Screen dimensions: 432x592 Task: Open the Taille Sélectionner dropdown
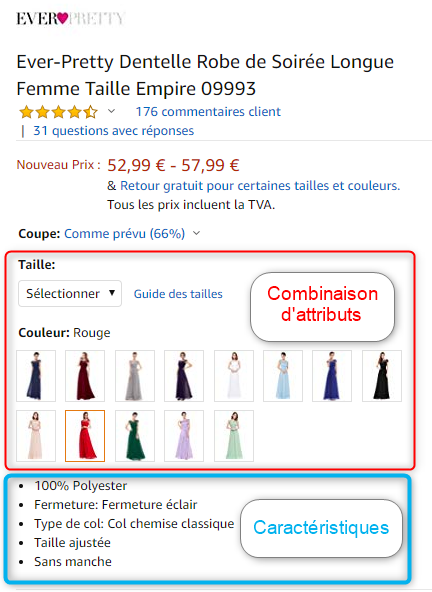point(70,293)
